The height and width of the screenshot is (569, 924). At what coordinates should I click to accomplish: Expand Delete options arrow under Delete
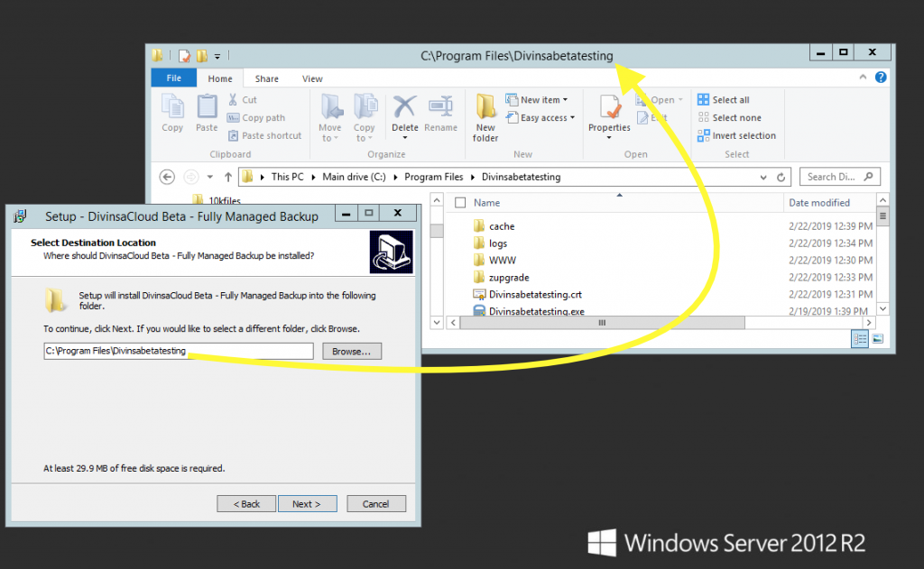(x=405, y=138)
